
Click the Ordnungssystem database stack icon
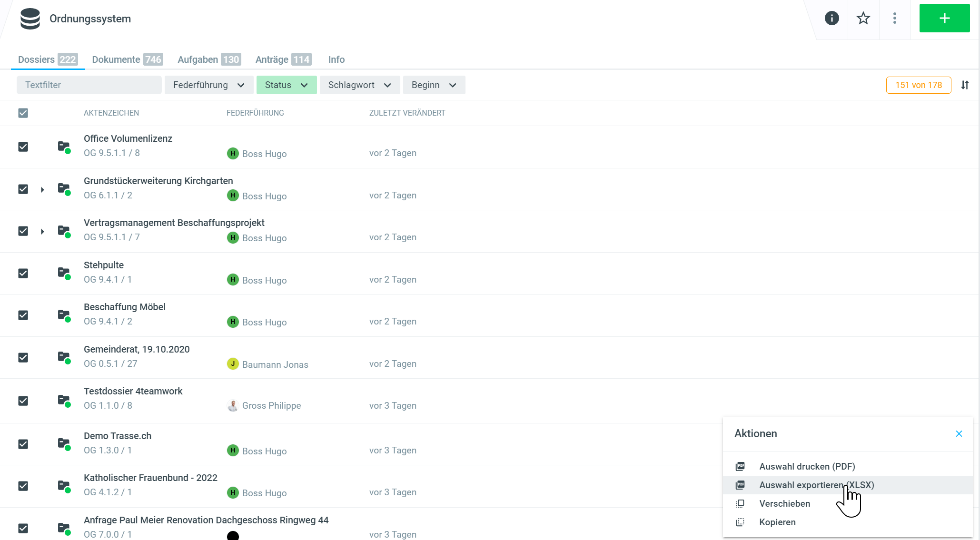click(30, 19)
